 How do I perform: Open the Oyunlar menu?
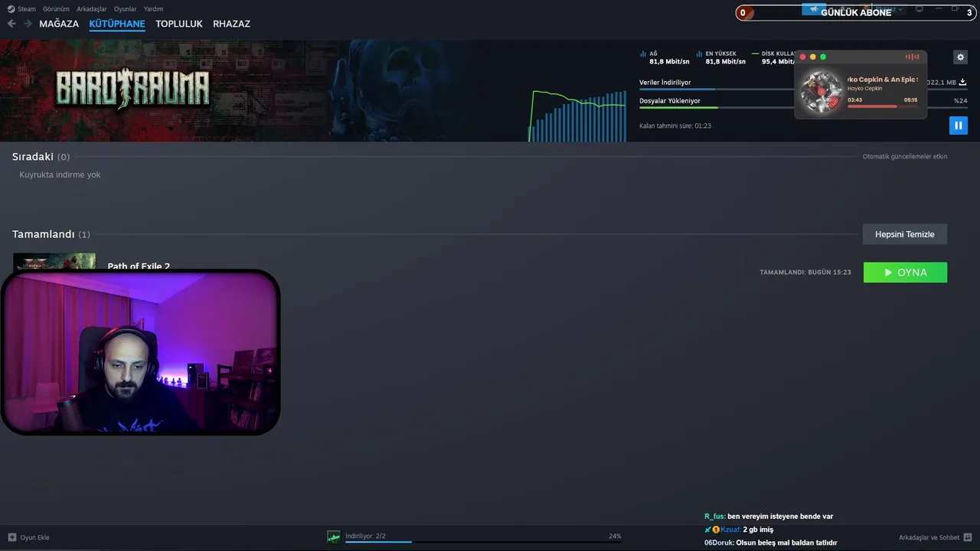point(126,9)
